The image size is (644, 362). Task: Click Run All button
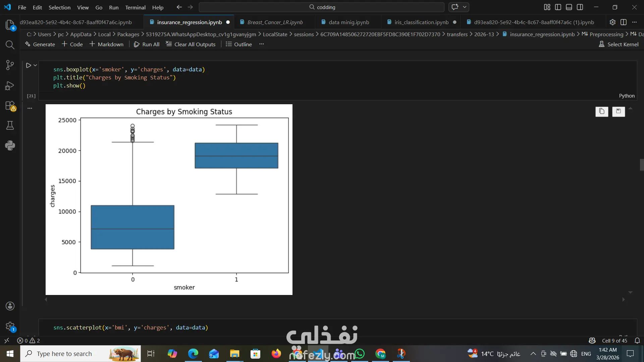click(147, 44)
